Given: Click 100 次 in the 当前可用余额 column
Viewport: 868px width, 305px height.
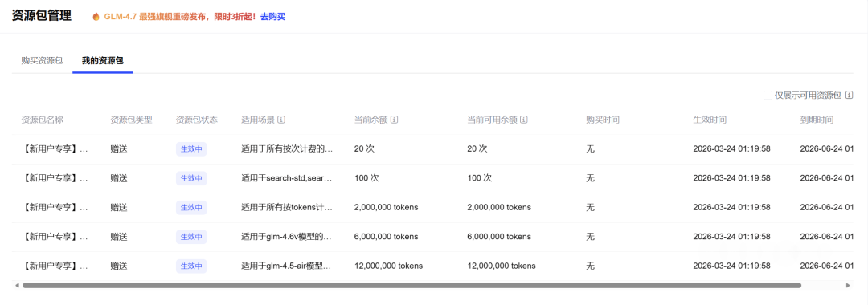Looking at the screenshot, I should point(479,178).
